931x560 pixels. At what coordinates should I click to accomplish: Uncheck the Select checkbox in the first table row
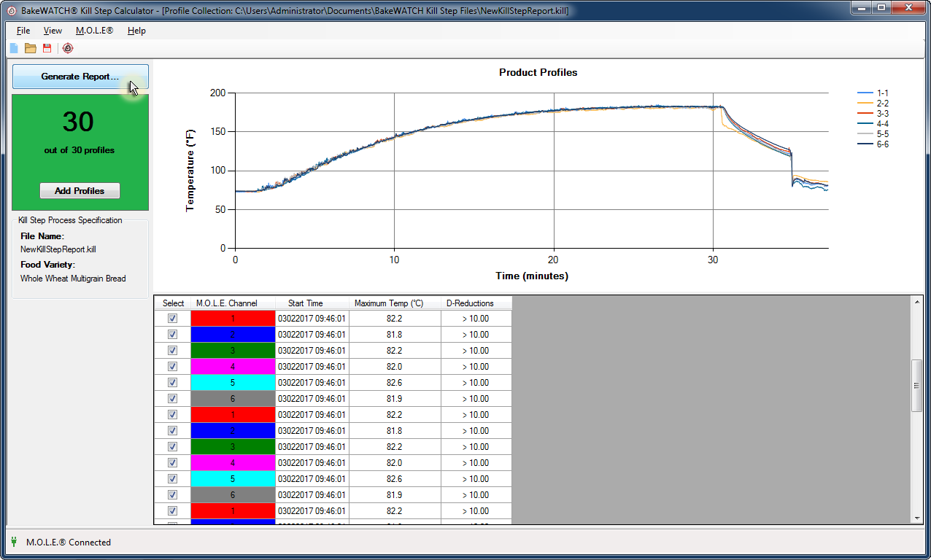coord(173,319)
